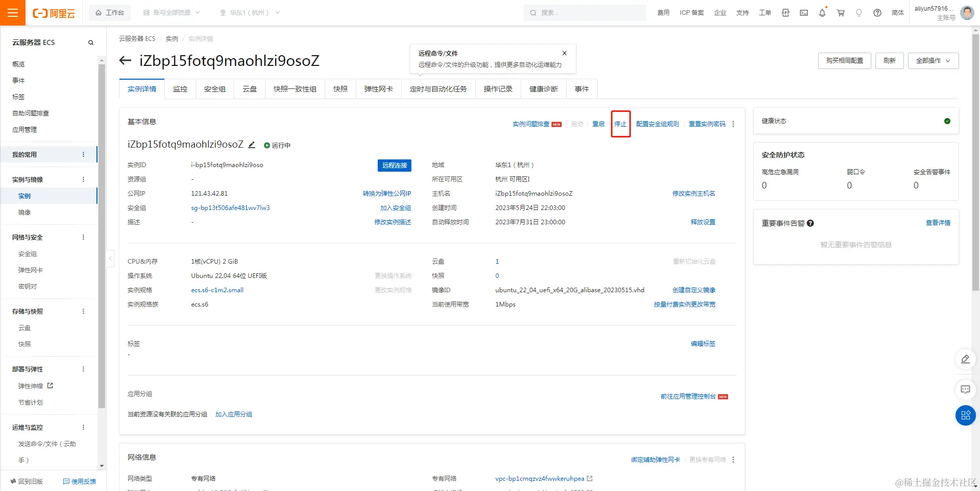Click the sidebar search magnifier icon
980x491 pixels.
(x=91, y=42)
